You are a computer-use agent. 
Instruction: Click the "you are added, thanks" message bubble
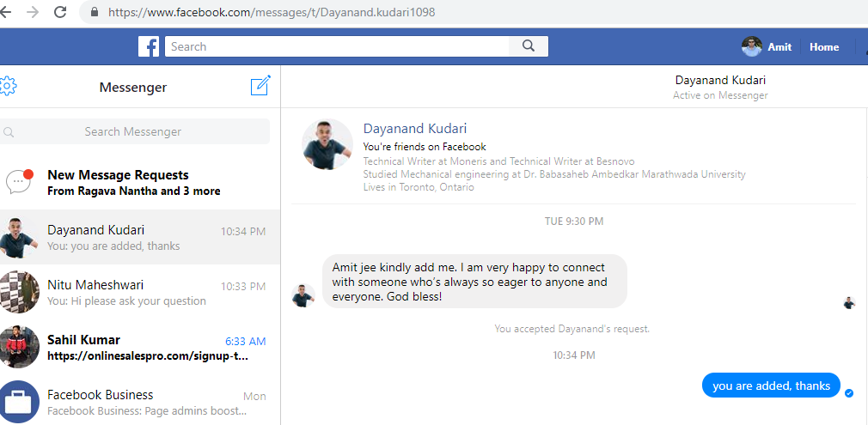(x=771, y=386)
